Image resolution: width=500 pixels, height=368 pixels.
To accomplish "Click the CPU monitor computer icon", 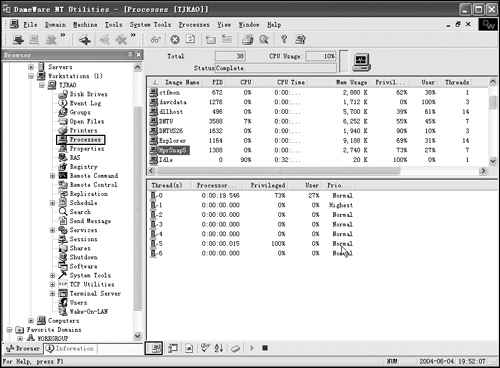I will 361,62.
